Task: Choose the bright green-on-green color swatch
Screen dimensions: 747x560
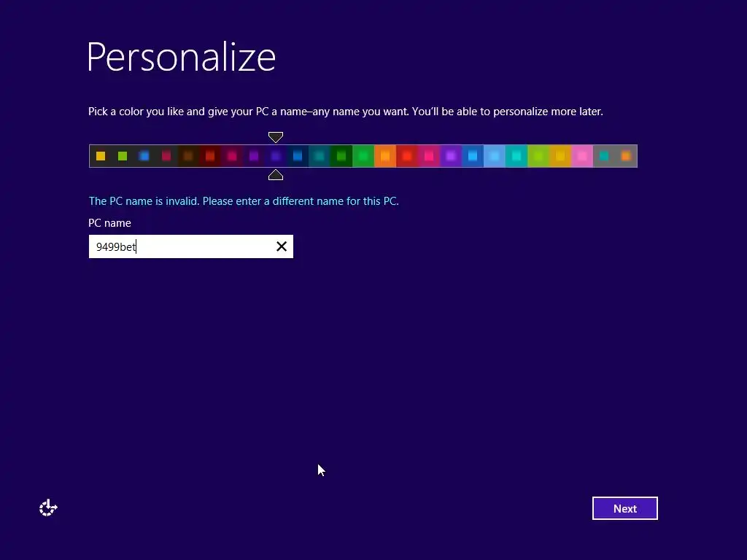Action: (x=363, y=156)
